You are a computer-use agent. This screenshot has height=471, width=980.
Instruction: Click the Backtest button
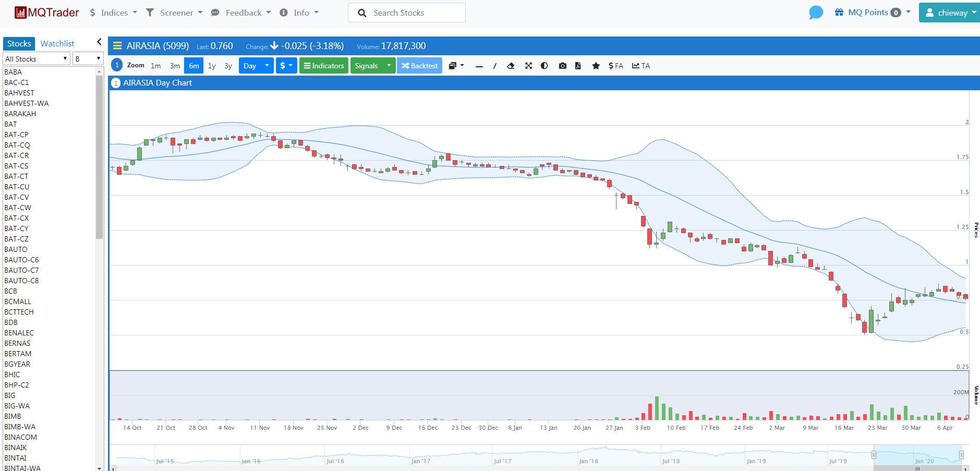[419, 66]
